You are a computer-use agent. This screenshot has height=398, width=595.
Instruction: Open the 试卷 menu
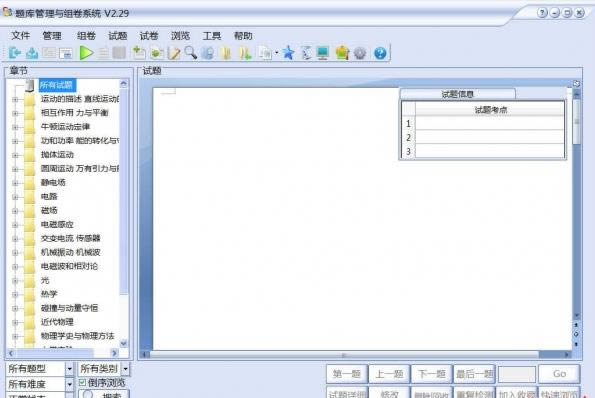149,36
